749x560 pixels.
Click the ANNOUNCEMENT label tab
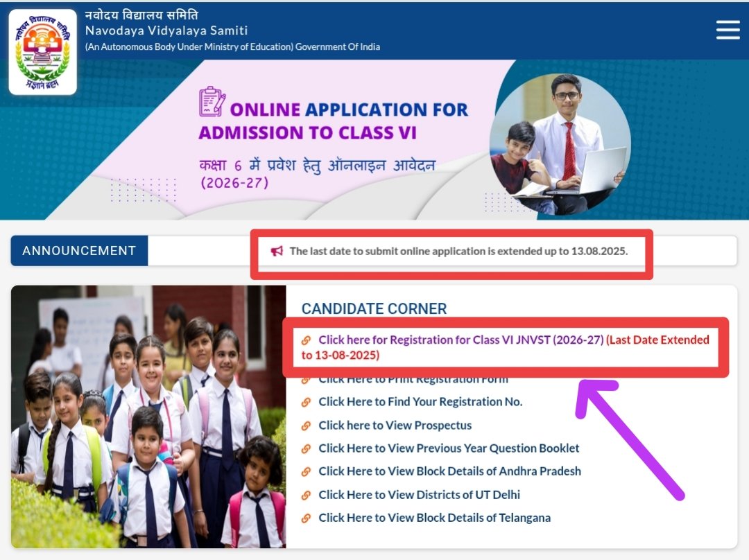pyautogui.click(x=79, y=251)
